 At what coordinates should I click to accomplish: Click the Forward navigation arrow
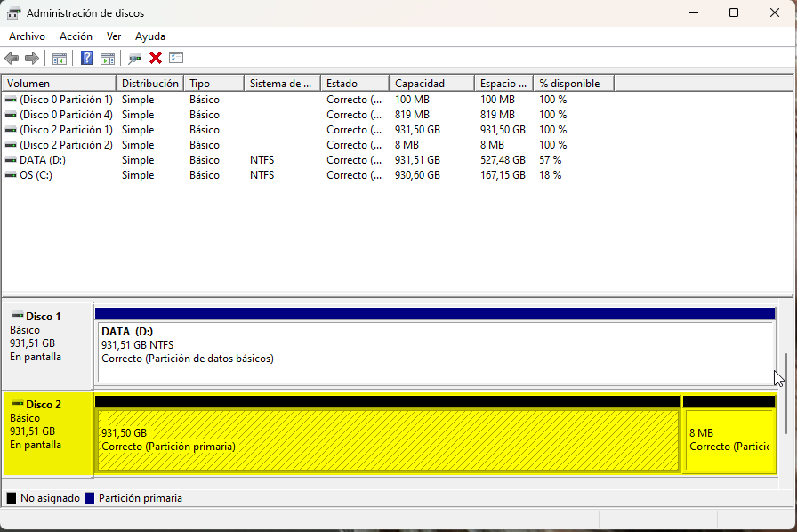point(31,58)
